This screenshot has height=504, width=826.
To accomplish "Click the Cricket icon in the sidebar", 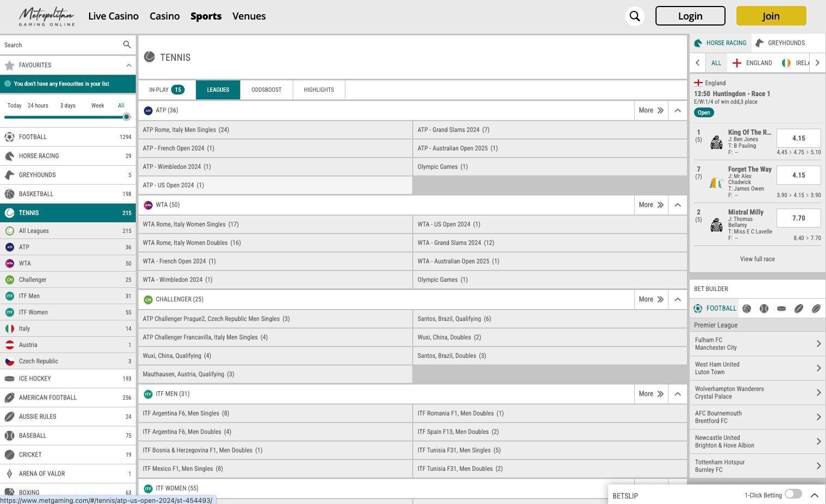I will [x=9, y=455].
